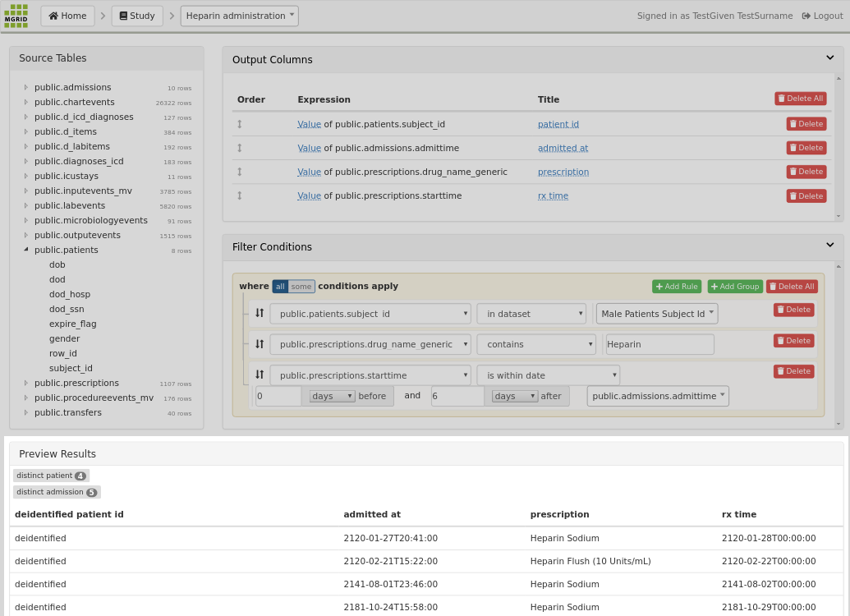The image size is (850, 616).
Task: Select the gender column under public.patients
Action: (65, 338)
